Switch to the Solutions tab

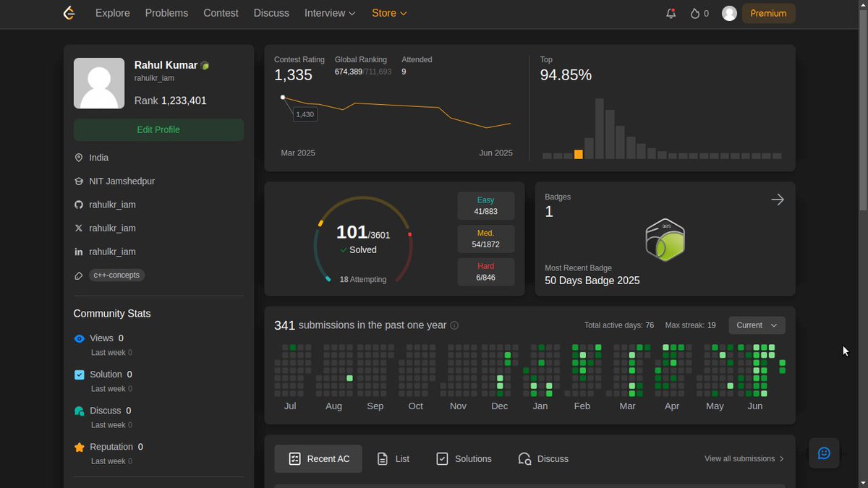pos(464,459)
